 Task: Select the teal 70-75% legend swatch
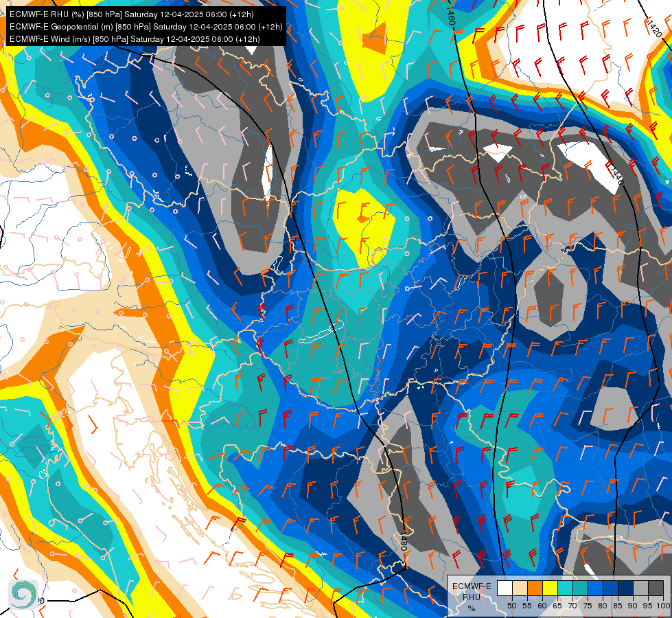pos(580,588)
